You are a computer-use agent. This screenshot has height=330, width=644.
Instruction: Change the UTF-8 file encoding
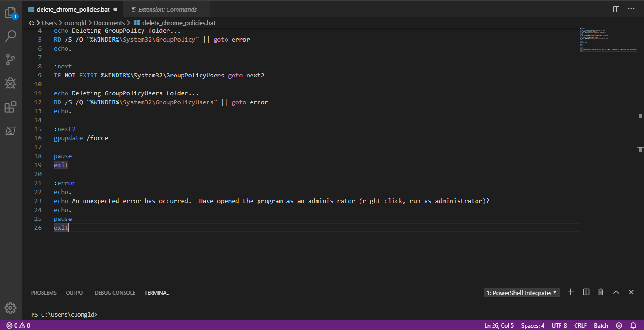[x=559, y=325]
